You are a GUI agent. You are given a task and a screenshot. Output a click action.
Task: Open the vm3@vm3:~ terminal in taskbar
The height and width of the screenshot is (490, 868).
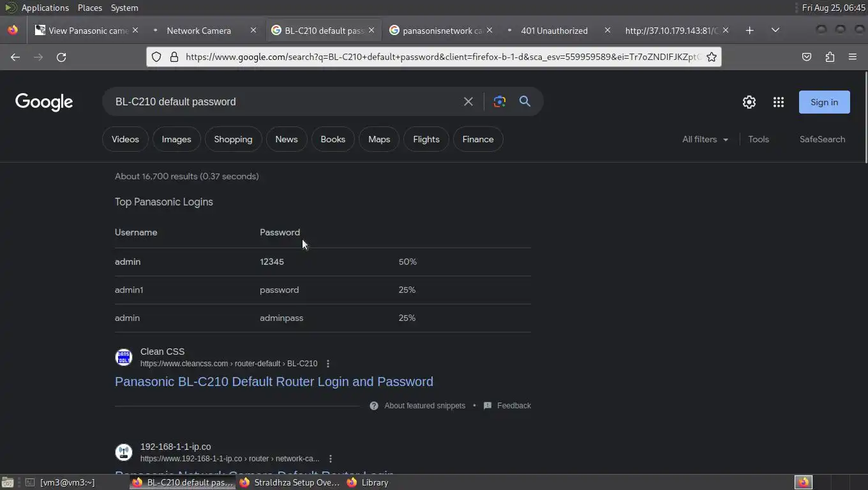(x=67, y=482)
